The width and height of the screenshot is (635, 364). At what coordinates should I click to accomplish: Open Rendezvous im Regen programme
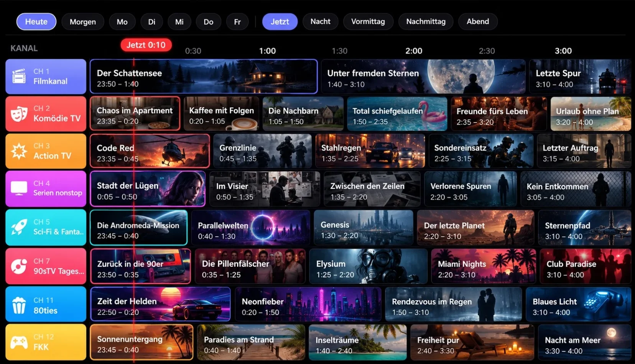[x=454, y=304]
